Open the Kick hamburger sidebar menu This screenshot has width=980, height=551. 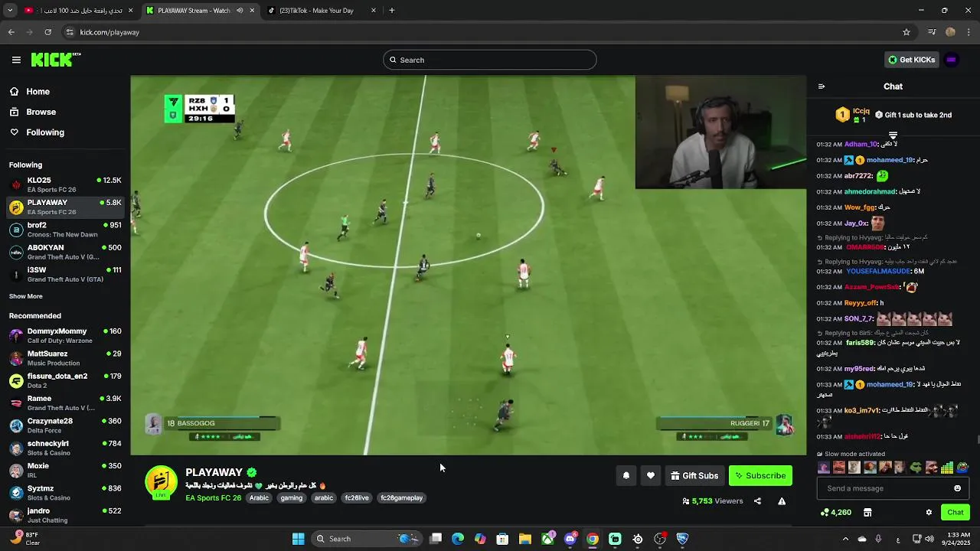[16, 60]
